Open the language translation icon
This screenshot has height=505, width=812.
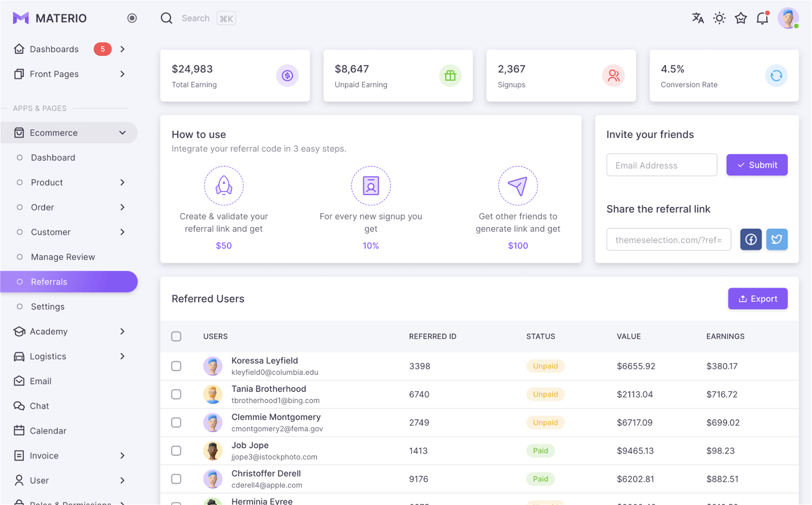coord(698,18)
